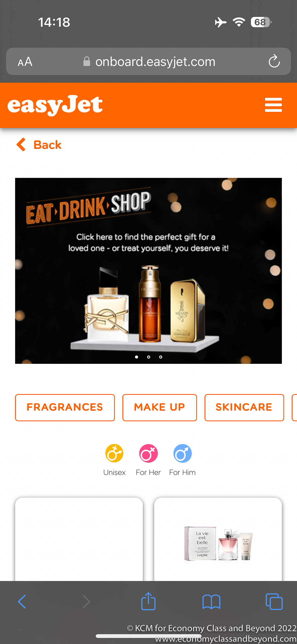Switch to third carousel slide dot
The width and height of the screenshot is (297, 644).
[x=161, y=357]
